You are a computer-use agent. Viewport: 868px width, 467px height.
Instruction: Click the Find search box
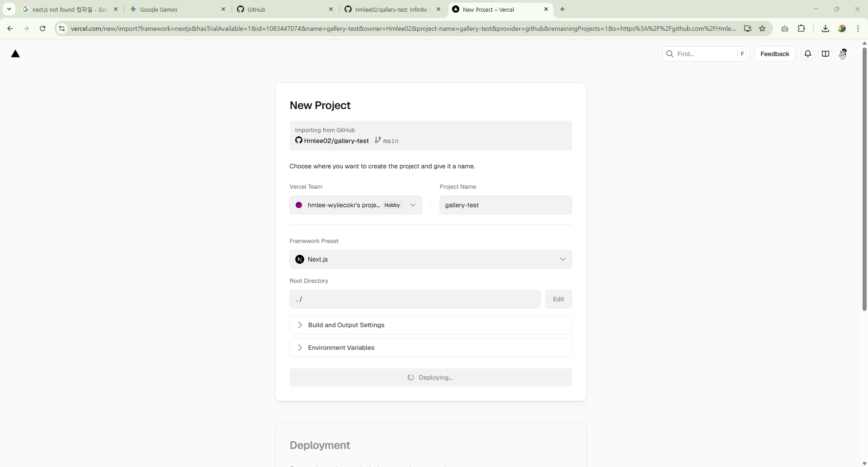click(705, 54)
